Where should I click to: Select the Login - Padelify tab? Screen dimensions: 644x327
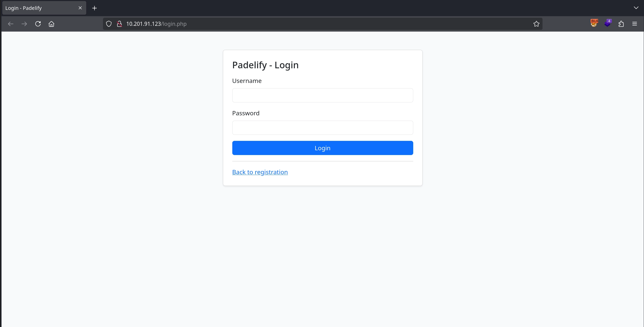tap(38, 8)
